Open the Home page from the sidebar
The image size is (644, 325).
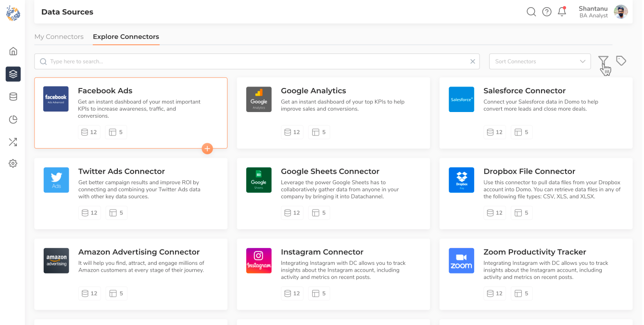point(13,51)
